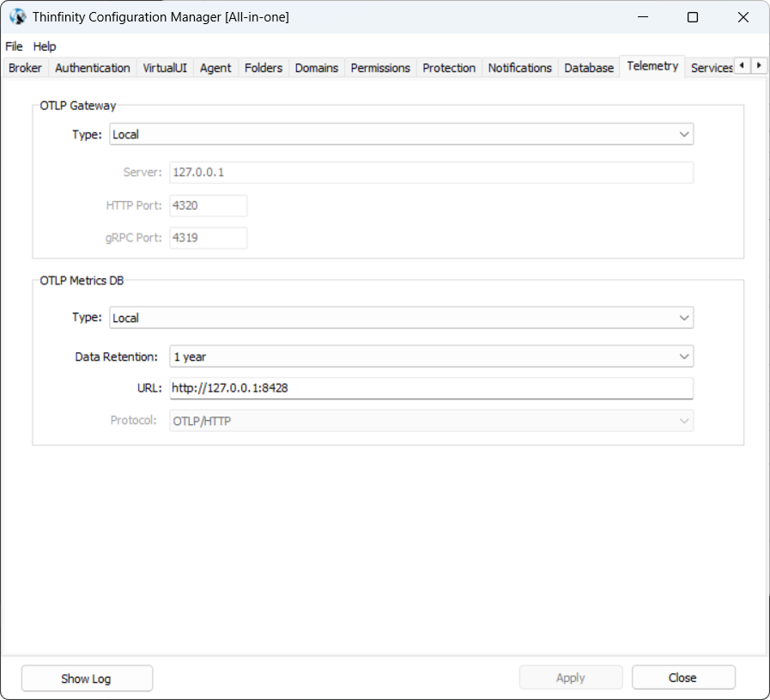
Task: Click the "HTTP Port:" label
Action: [x=134, y=205]
